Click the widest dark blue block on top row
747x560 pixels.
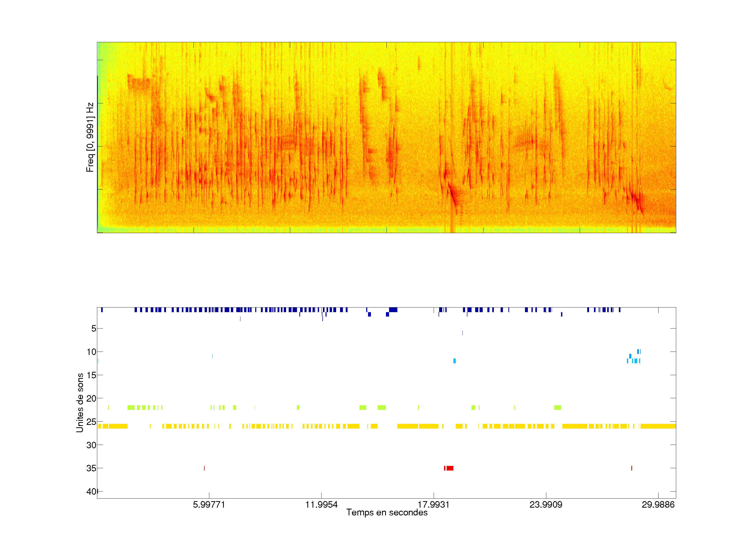pyautogui.click(x=393, y=310)
